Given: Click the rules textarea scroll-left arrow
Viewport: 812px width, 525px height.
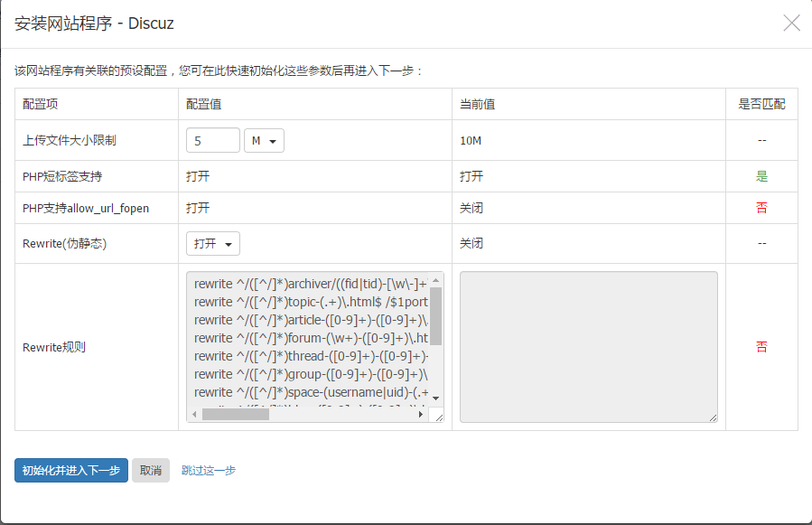Looking at the screenshot, I should 194,414.
